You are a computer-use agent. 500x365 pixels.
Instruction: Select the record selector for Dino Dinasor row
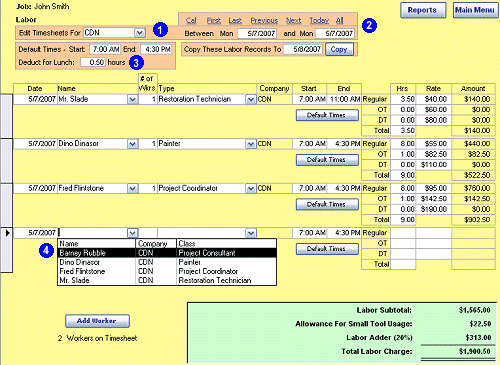coord(6,161)
